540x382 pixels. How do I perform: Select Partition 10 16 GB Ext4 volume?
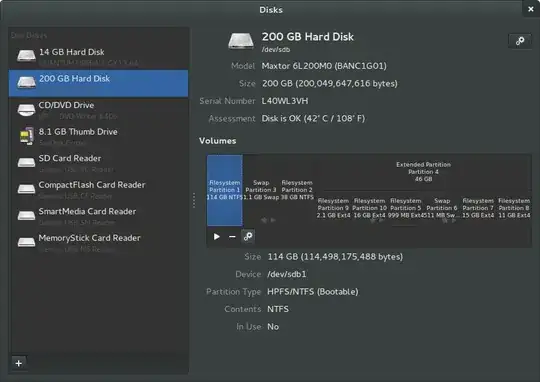369,208
